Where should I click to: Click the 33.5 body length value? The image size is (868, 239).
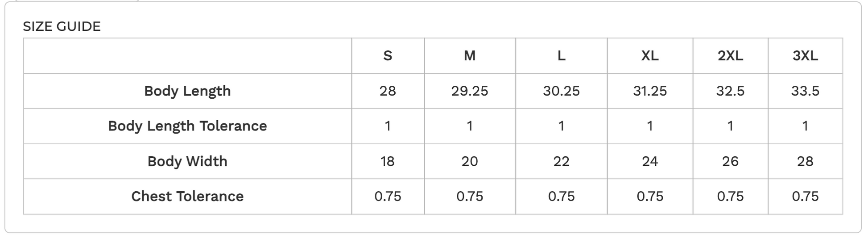click(x=805, y=91)
